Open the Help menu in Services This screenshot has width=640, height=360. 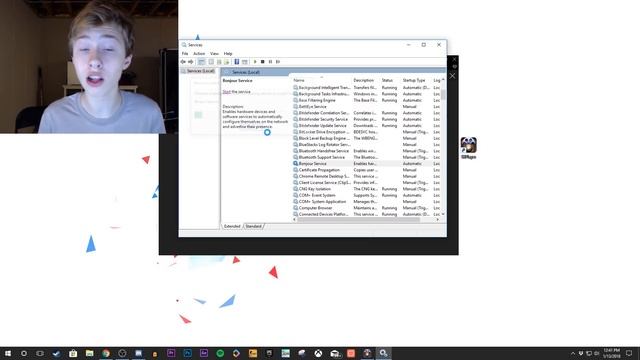[228, 53]
